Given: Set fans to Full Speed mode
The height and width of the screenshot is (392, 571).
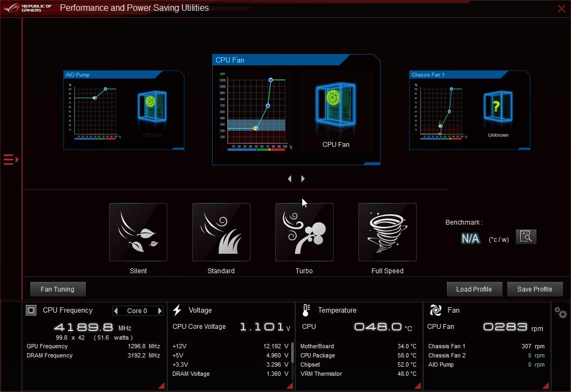Looking at the screenshot, I should point(388,232).
